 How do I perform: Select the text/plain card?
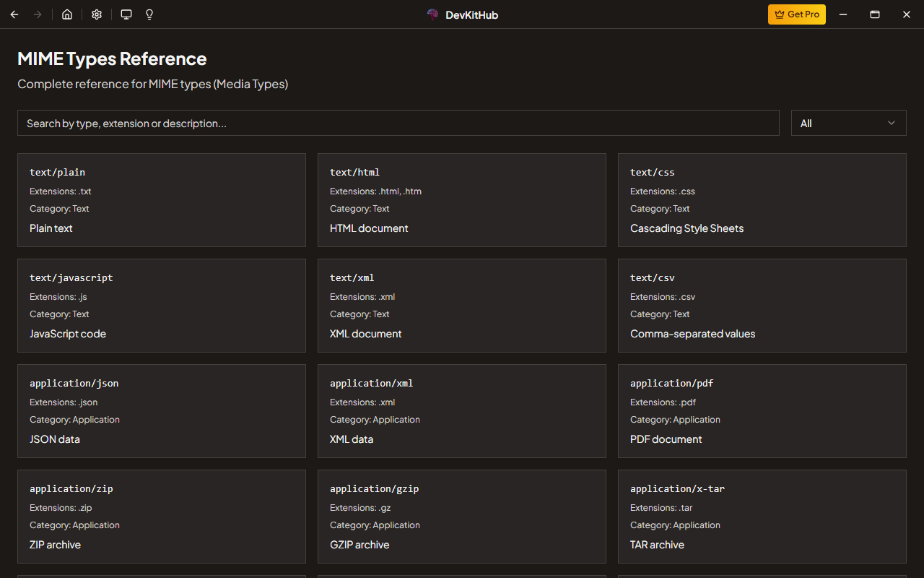click(x=162, y=200)
